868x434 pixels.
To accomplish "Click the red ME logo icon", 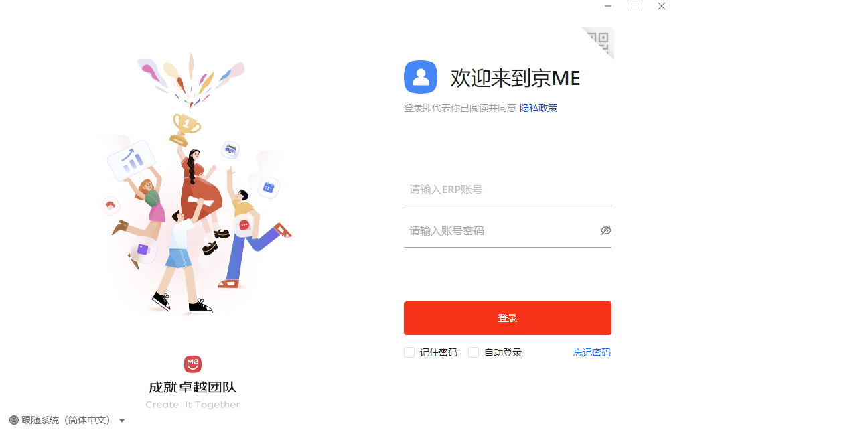I will coord(193,364).
